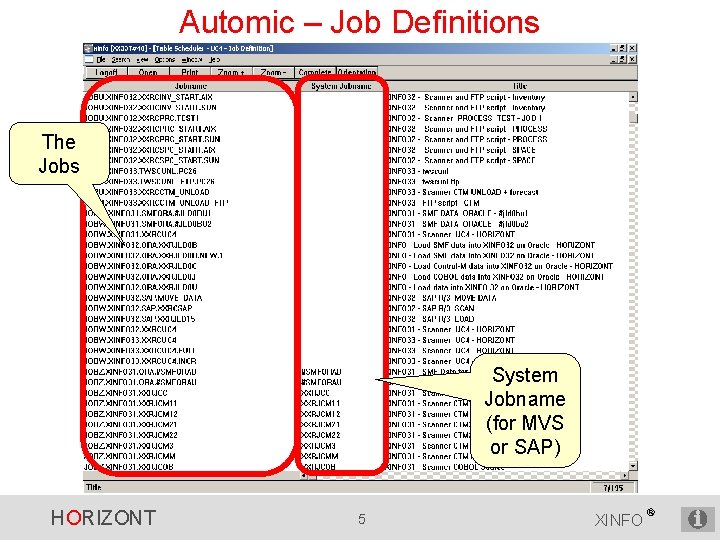Open the Window menu
Viewport: 720px width, 540px height.
(192, 60)
